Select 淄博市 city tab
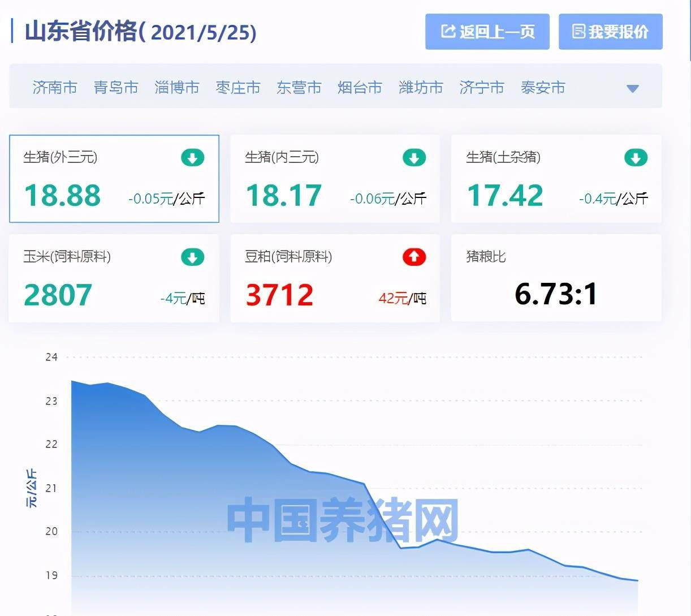Viewport: 691px width, 616px height. 177,88
